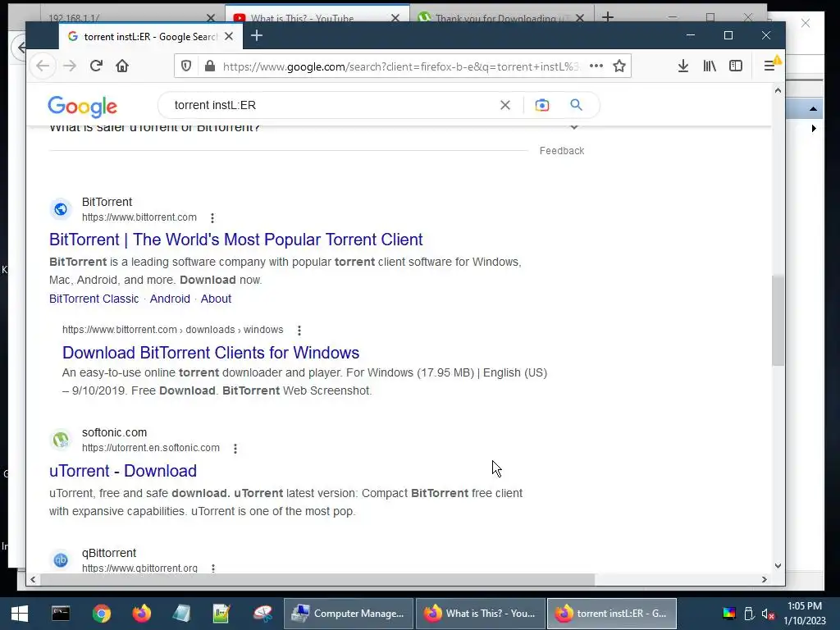Open Windows Start menu
Screen dimensions: 840x630
[20, 614]
